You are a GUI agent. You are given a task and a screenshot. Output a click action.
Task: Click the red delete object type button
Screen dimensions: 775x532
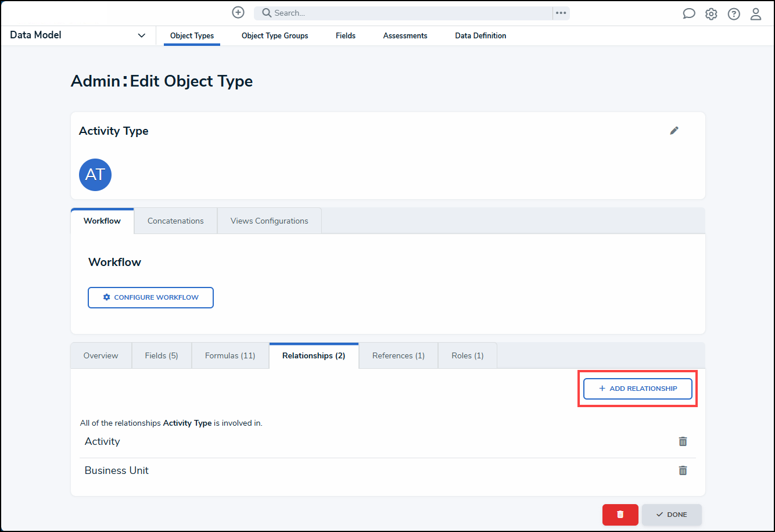(x=620, y=515)
